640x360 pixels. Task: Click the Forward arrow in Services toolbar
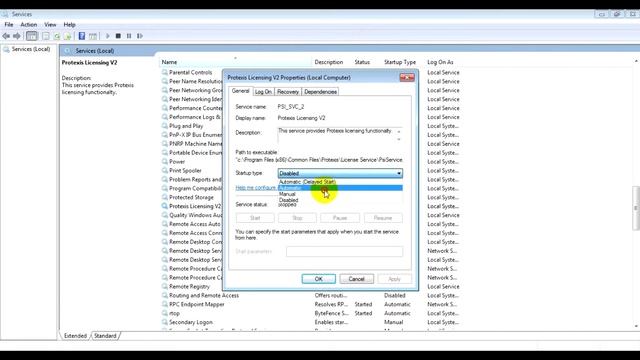pyautogui.click(x=17, y=36)
